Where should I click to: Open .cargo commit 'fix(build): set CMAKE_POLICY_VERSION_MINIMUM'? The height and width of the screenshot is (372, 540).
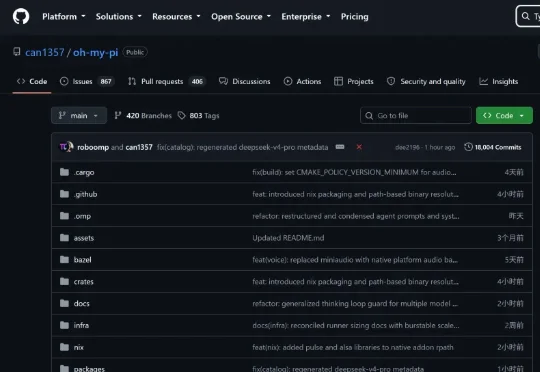tap(354, 172)
